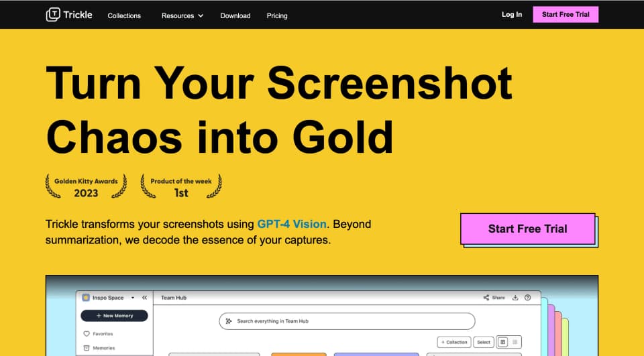Viewport: 644px width, 356px height.
Task: Click the Product of the week badge
Action: (181, 186)
